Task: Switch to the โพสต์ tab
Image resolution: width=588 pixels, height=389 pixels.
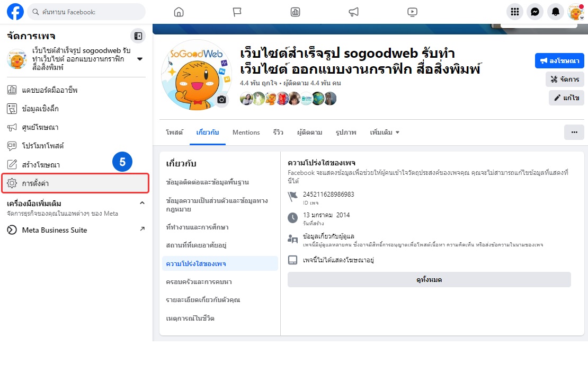Action: [x=174, y=132]
